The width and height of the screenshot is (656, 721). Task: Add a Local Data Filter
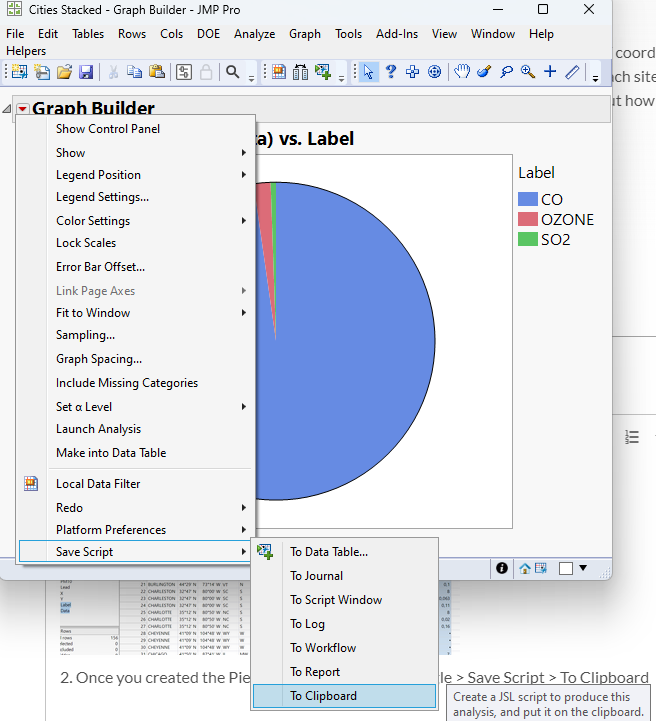click(137, 484)
